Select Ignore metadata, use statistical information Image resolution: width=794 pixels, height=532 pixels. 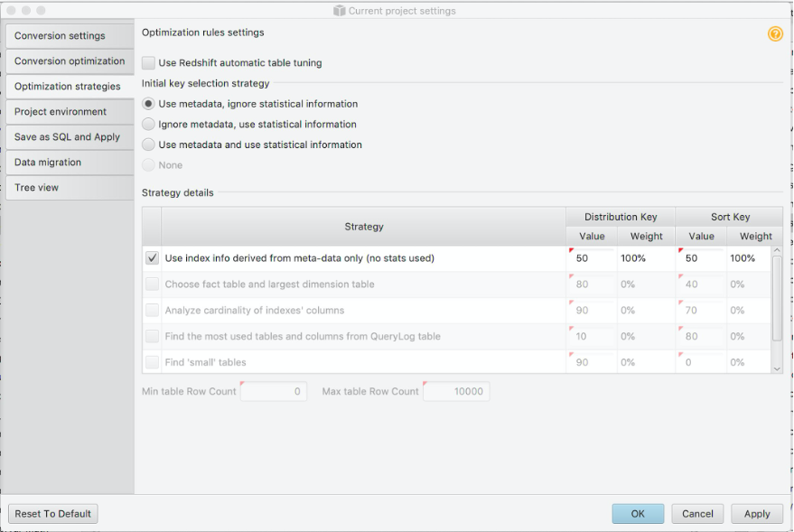pos(148,124)
